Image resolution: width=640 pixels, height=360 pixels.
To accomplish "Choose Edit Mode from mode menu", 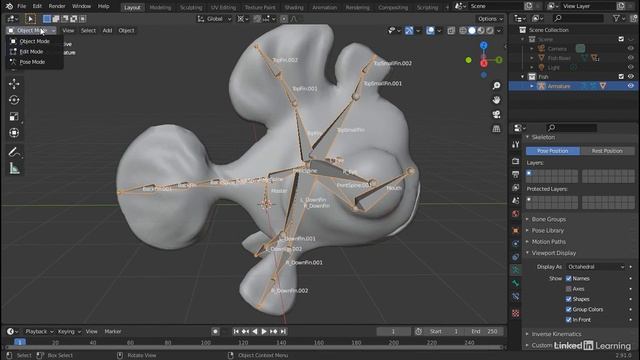I will coord(31,52).
